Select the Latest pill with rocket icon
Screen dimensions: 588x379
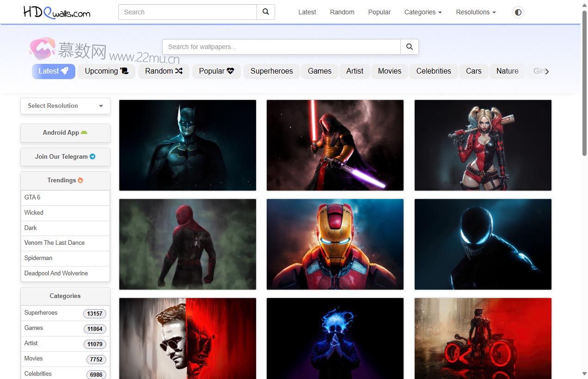[x=53, y=71]
